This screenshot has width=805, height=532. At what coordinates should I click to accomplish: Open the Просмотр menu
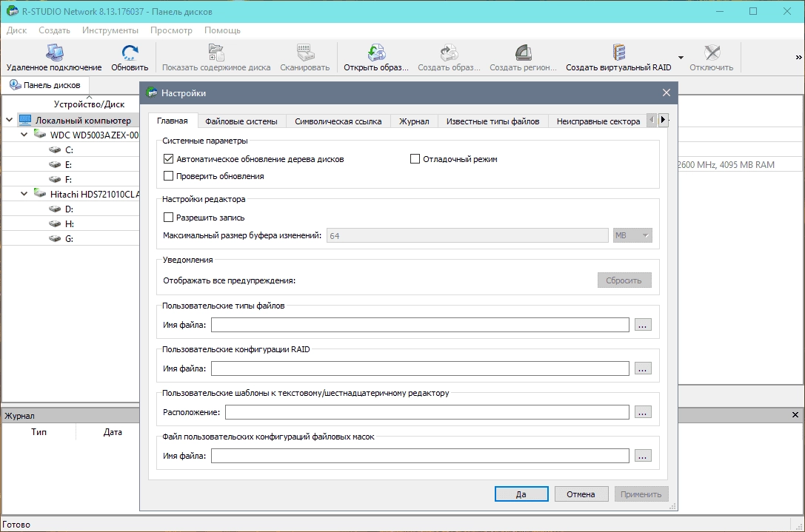tap(171, 30)
